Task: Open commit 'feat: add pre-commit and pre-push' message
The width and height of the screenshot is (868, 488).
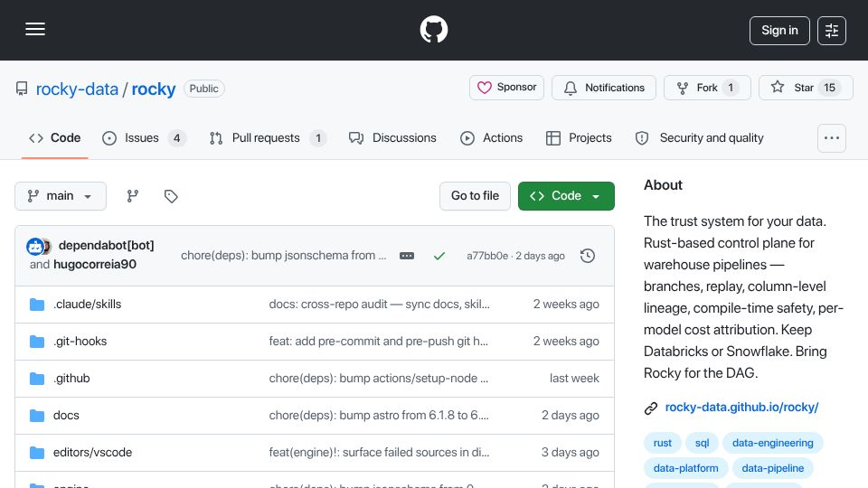Action: [379, 341]
